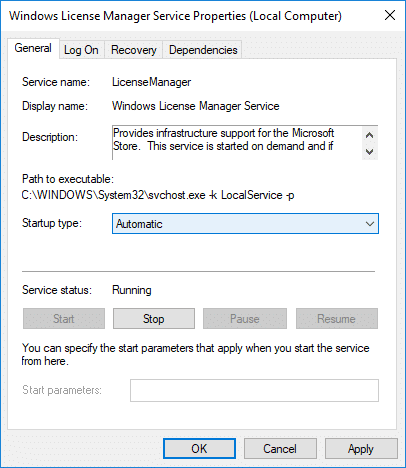
Task: Click the svchost.exe executable path text
Action: pyautogui.click(x=158, y=195)
